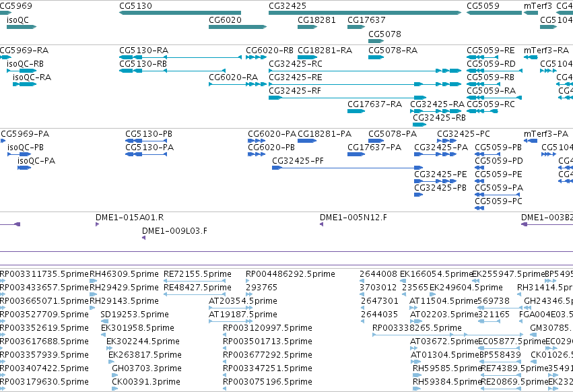The image size is (573, 392).
Task: Select protein CG5969-PA
Action: tap(25, 134)
